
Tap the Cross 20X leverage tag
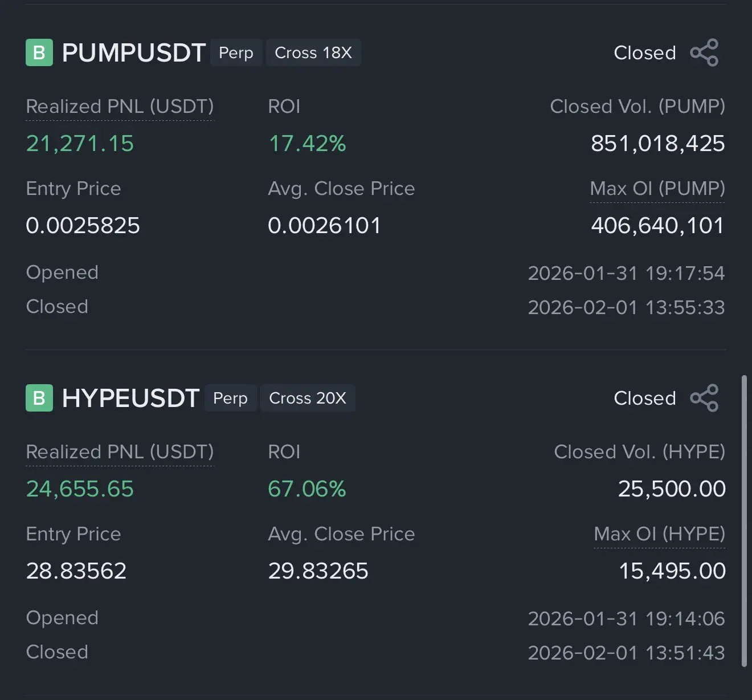tap(308, 398)
